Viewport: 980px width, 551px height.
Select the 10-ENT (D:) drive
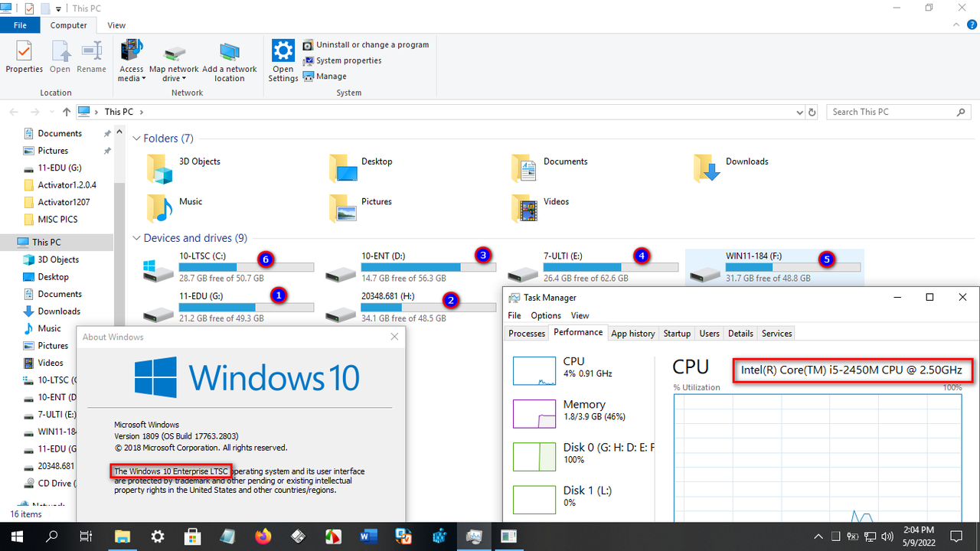coord(410,267)
